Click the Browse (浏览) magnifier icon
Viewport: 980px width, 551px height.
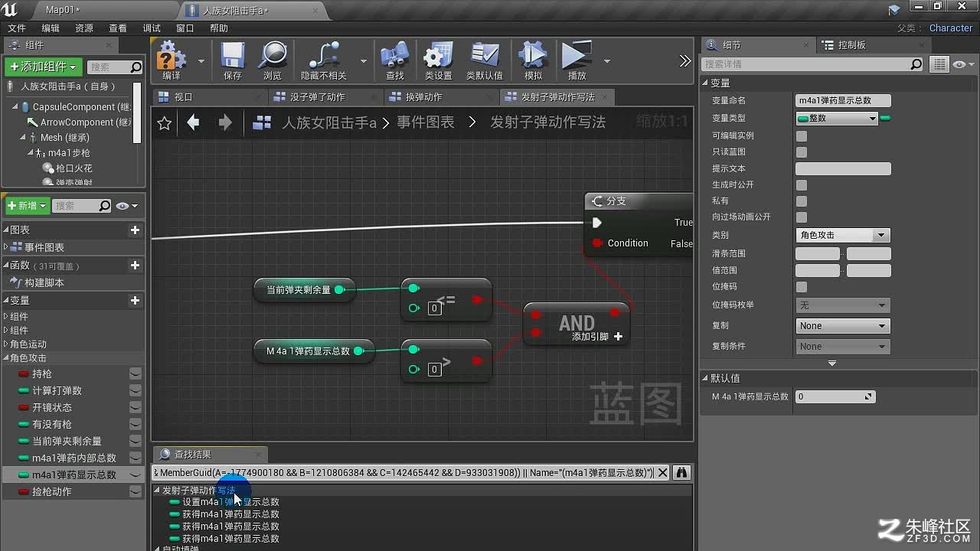click(x=273, y=60)
